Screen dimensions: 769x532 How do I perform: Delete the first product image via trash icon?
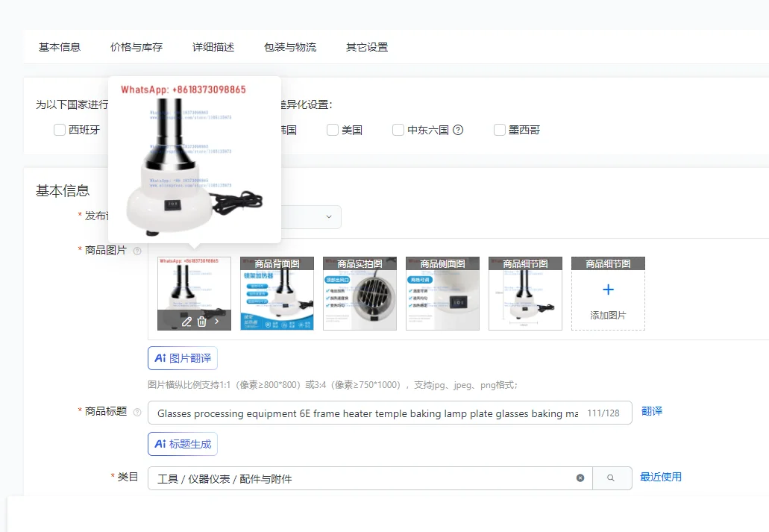pyautogui.click(x=201, y=322)
